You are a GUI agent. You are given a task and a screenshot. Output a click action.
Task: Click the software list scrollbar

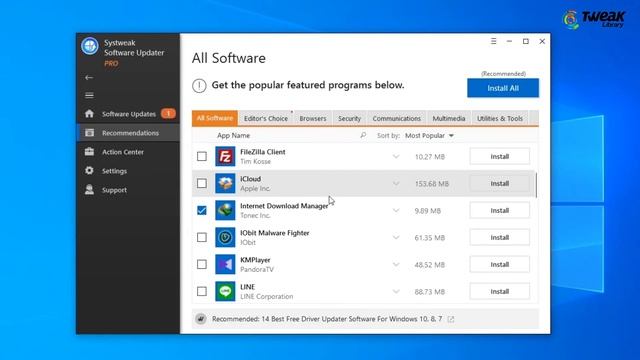(536, 185)
